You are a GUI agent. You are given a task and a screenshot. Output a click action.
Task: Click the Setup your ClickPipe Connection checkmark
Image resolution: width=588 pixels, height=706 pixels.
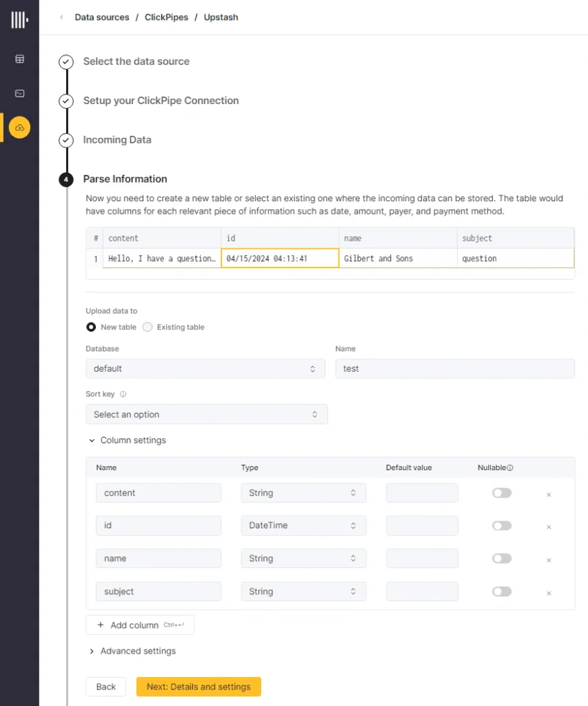click(x=66, y=101)
